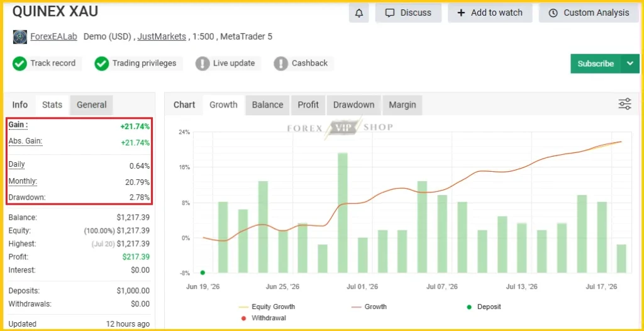Click the Deposits value $1,000.00

133,291
